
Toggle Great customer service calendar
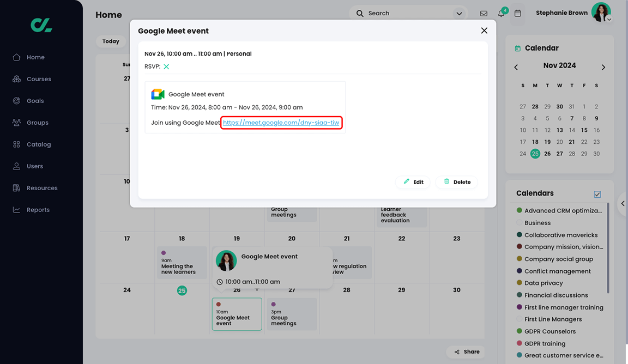click(x=559, y=355)
